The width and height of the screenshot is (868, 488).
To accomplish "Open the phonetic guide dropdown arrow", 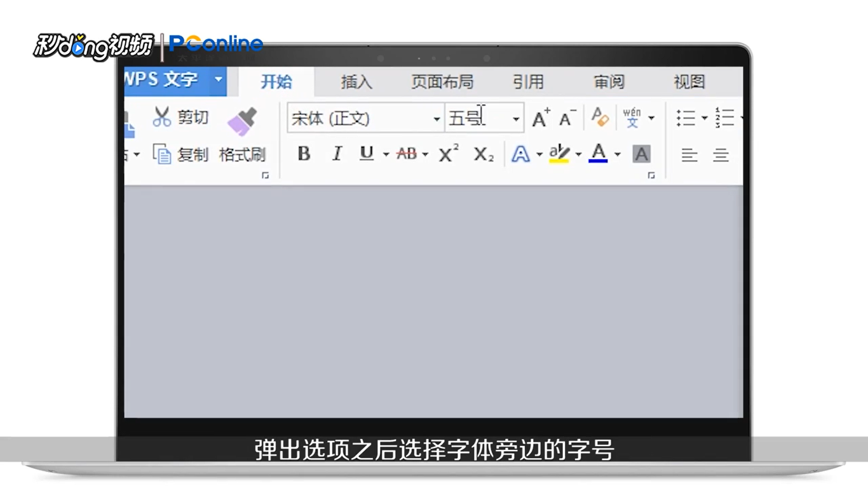I will click(x=651, y=118).
